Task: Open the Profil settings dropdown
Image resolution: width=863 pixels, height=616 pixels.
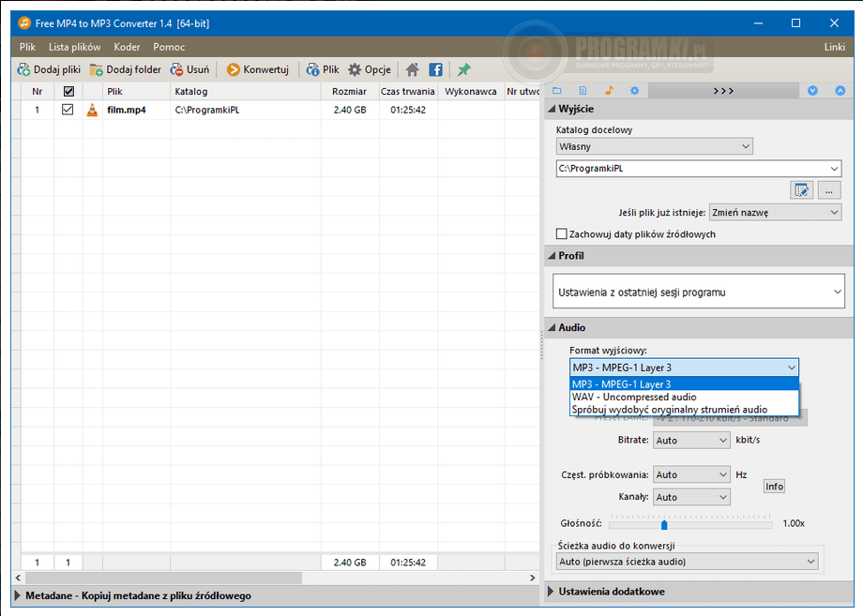Action: pyautogui.click(x=699, y=292)
